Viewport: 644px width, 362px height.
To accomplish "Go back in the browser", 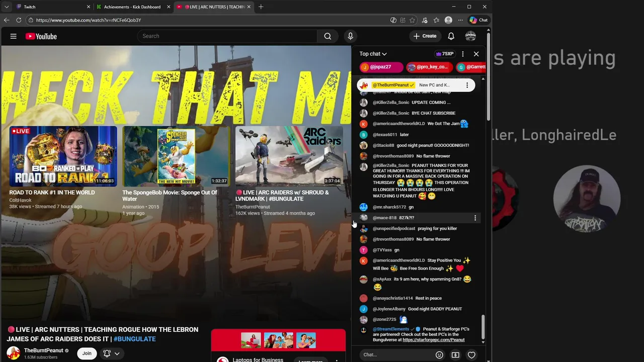I will click(7, 20).
